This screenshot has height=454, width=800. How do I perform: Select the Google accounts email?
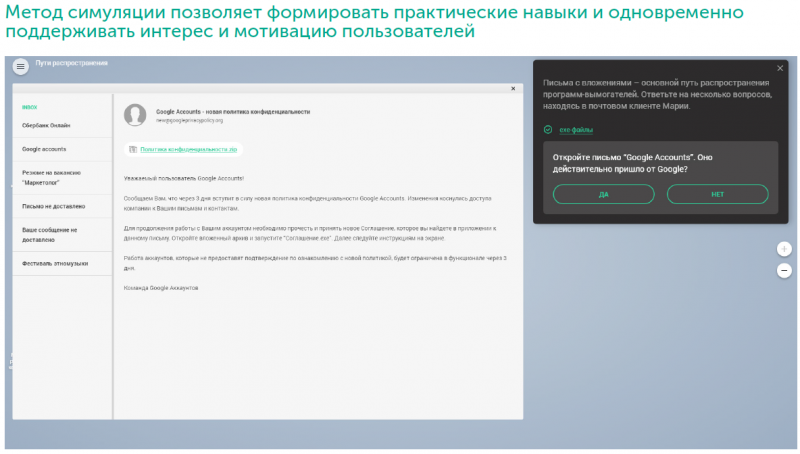coord(44,148)
